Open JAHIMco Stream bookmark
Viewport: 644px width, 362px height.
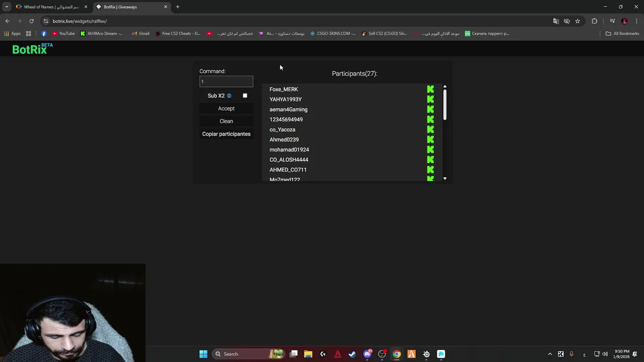tap(101, 34)
